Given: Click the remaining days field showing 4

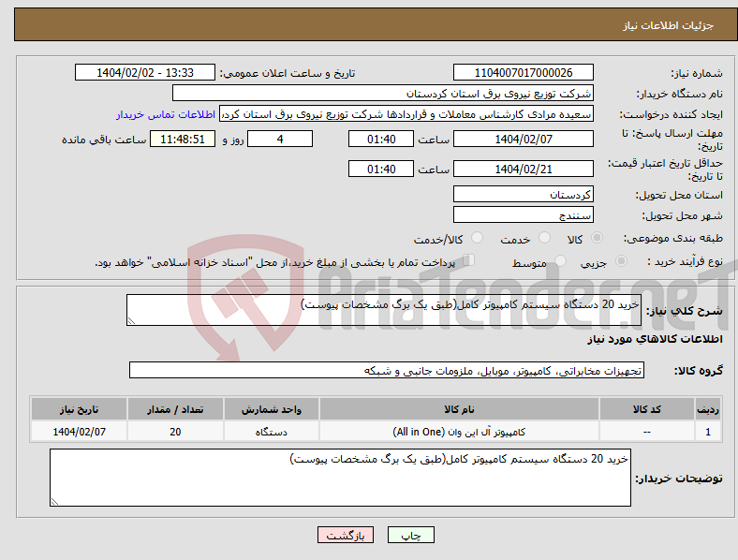Looking at the screenshot, I should click(x=280, y=139).
